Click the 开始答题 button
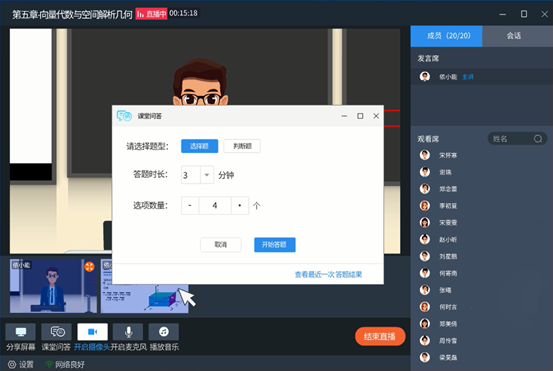The image size is (553, 371). click(x=275, y=245)
